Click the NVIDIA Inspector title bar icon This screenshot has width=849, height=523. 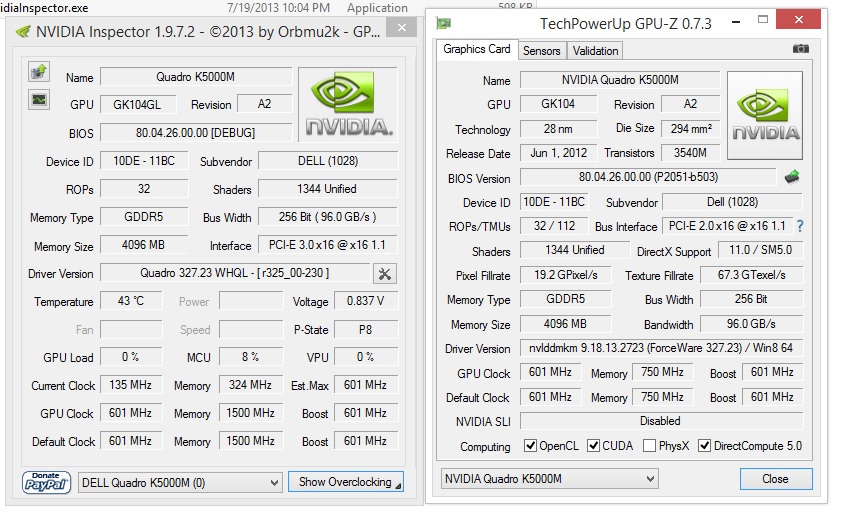pyautogui.click(x=23, y=32)
